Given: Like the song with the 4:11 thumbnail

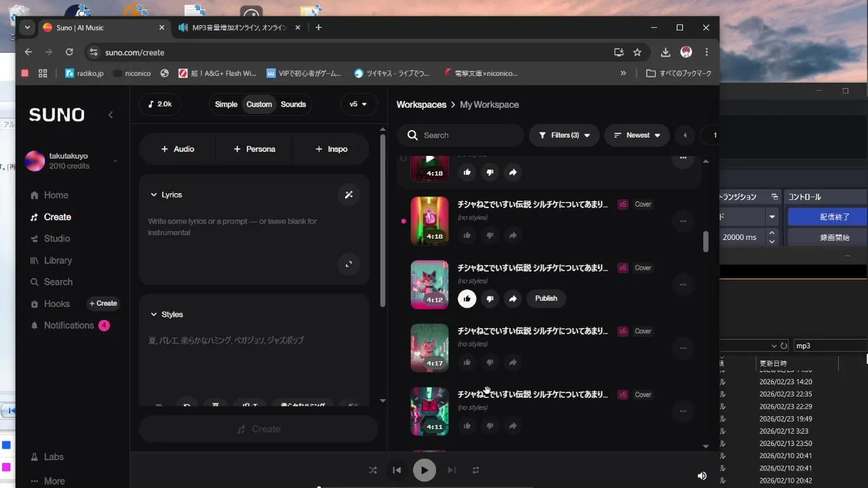Looking at the screenshot, I should [x=467, y=426].
